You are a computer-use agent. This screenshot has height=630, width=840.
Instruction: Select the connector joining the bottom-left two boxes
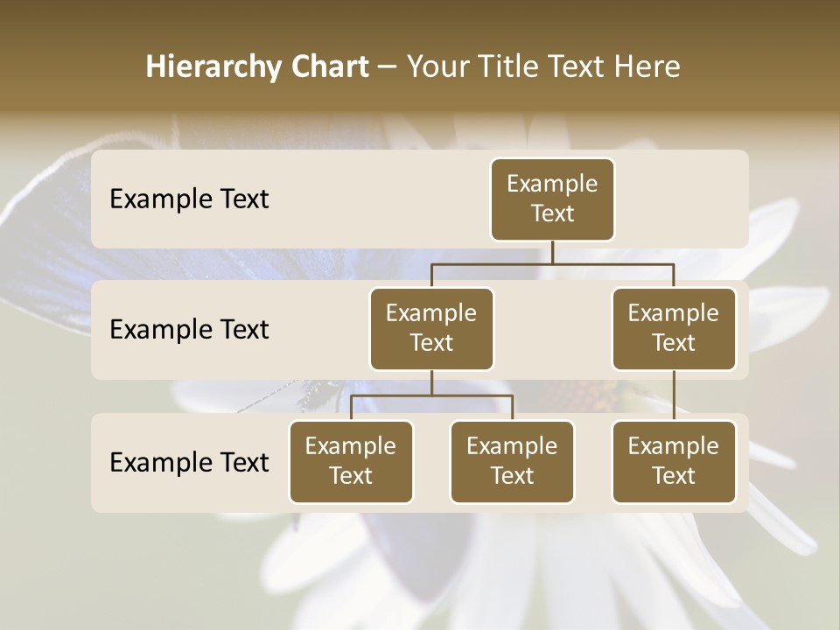pos(431,395)
